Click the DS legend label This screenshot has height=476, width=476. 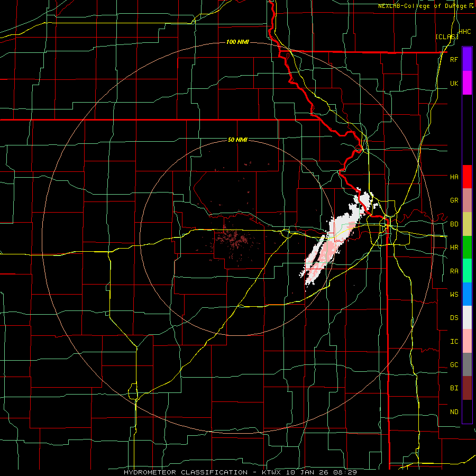[454, 317]
